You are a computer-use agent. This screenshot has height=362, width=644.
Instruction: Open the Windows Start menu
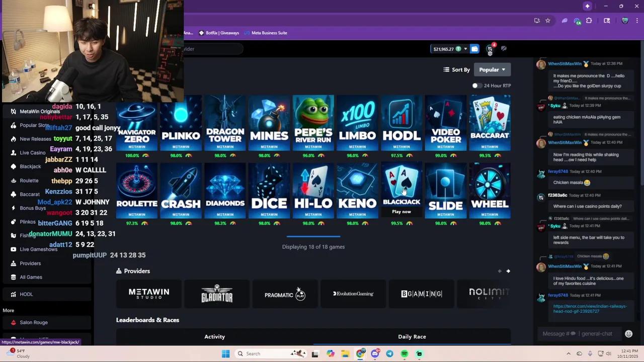[x=226, y=353]
